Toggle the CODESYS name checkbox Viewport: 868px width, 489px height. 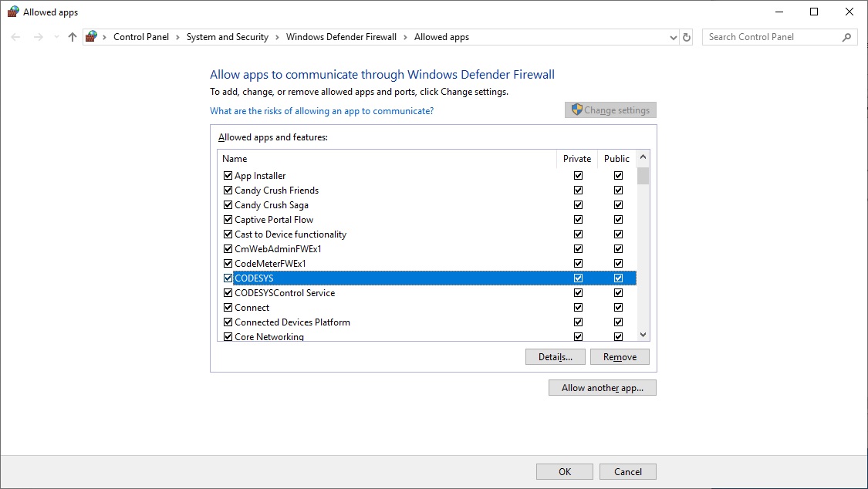[228, 278]
